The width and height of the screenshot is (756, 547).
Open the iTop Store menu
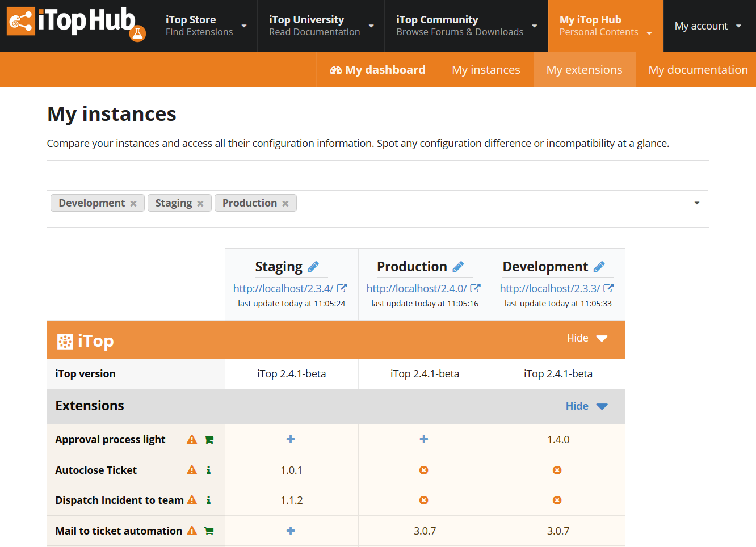pyautogui.click(x=205, y=26)
